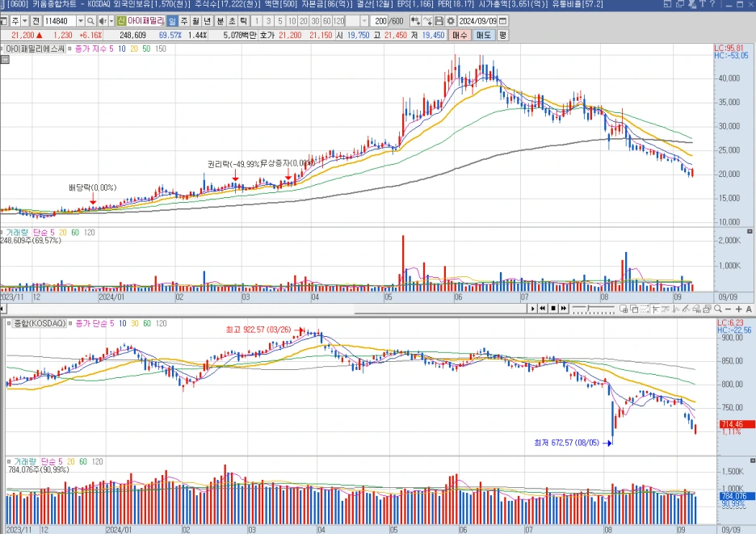Click the dashed rectangle chart icon
Image resolution: width=756 pixels, height=534 pixels.
point(645,309)
